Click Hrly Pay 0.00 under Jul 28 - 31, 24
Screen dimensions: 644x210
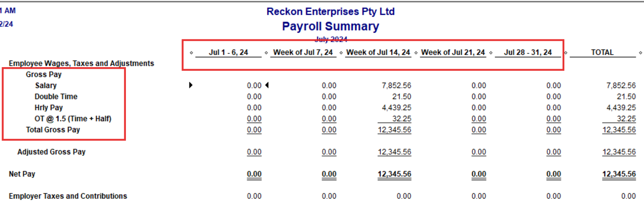point(554,108)
